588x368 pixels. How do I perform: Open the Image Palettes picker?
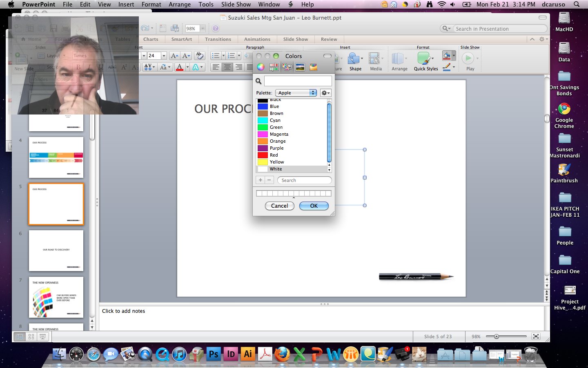(x=300, y=67)
